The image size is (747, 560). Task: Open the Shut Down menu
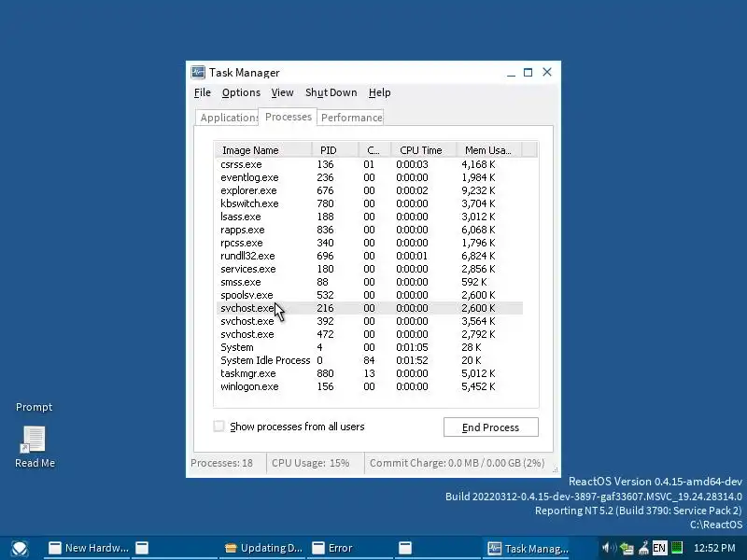331,92
